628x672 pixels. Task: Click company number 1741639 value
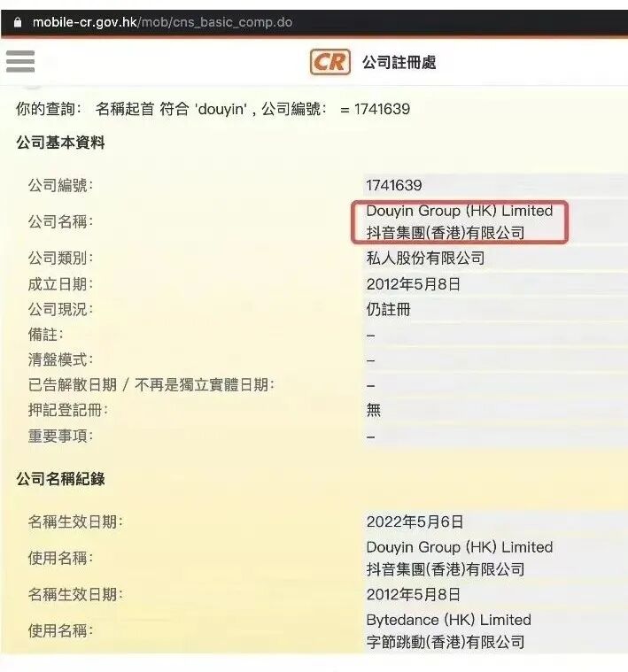tap(394, 186)
